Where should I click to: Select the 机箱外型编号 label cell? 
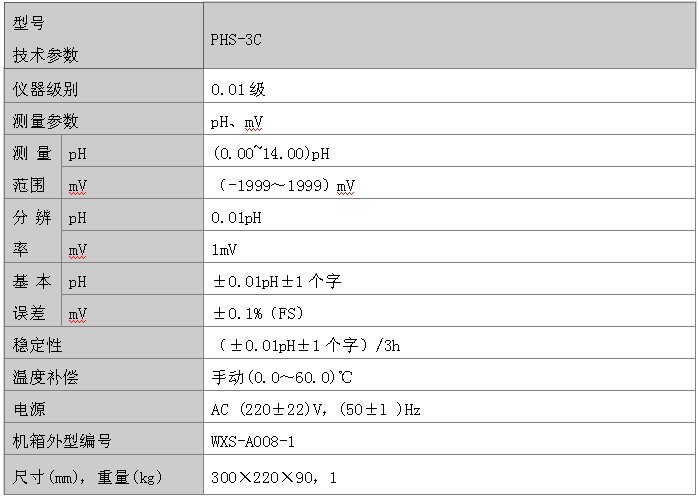tap(62, 441)
